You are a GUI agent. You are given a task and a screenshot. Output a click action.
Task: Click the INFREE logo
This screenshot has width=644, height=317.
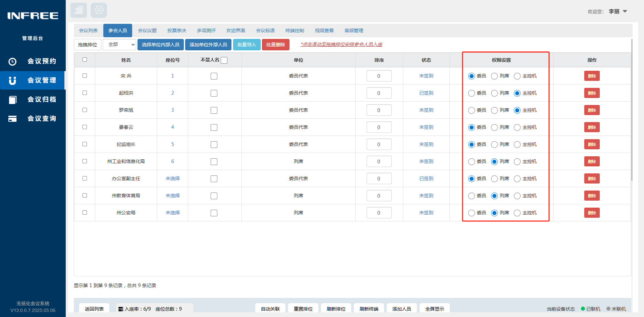[33, 16]
